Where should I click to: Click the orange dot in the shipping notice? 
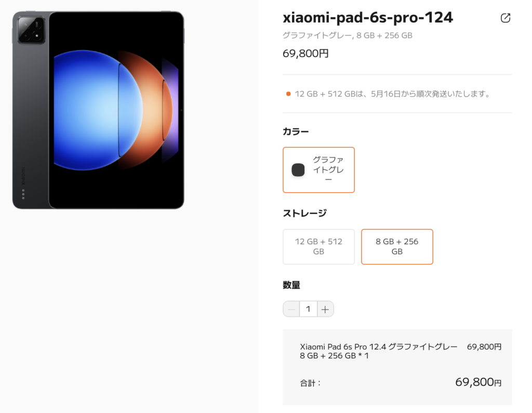(x=288, y=94)
